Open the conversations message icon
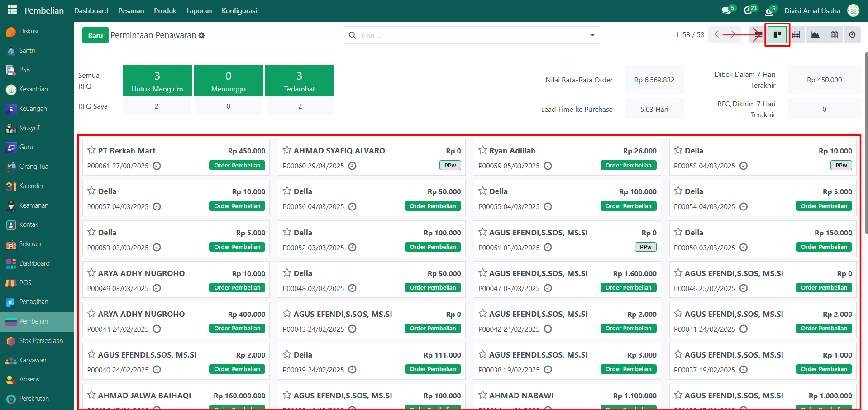 (726, 10)
